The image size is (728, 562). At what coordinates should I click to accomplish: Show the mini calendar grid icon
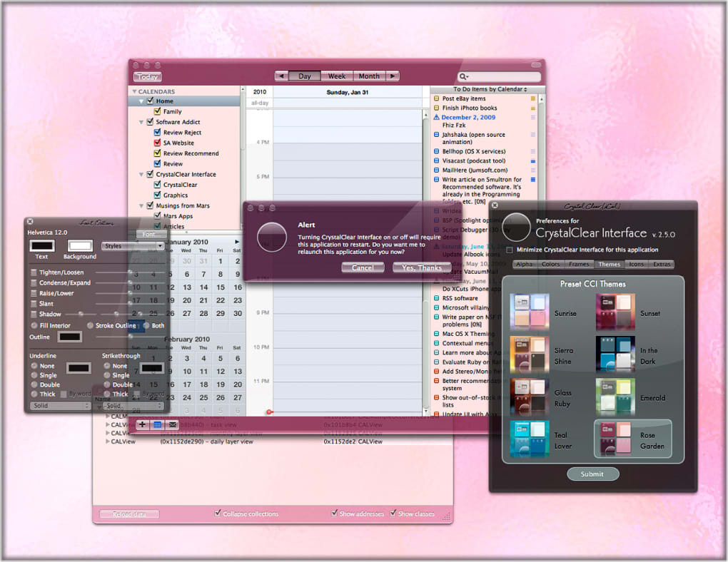(x=158, y=424)
